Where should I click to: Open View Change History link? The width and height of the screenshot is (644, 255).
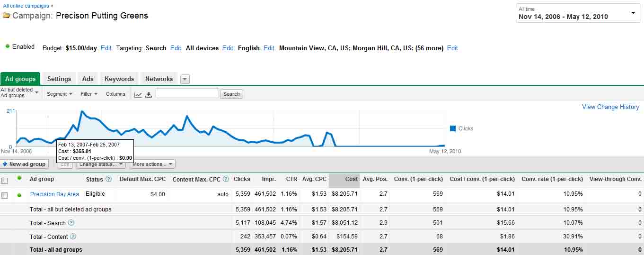coord(610,107)
